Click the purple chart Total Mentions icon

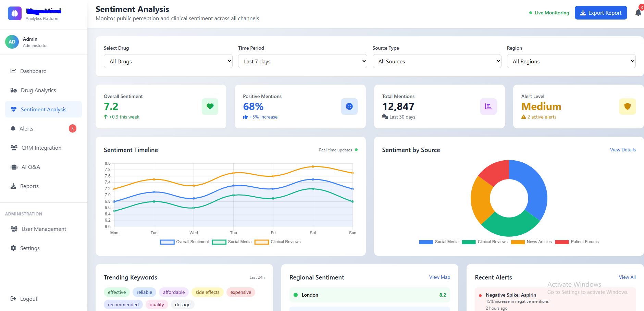tap(488, 107)
